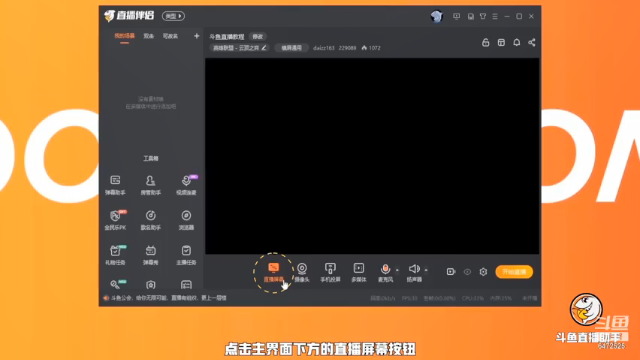Click the room ID 229089 text
Viewport: 640px width, 360px height.
click(347, 48)
